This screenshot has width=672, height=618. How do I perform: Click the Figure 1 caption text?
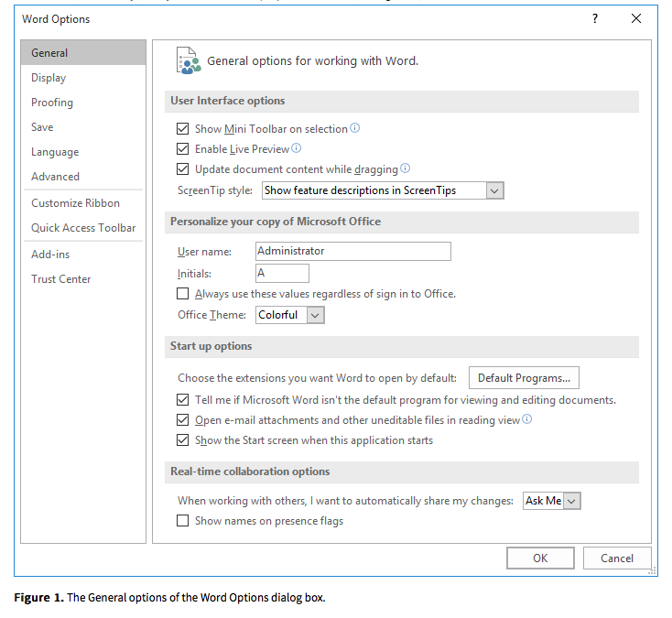coord(169,598)
